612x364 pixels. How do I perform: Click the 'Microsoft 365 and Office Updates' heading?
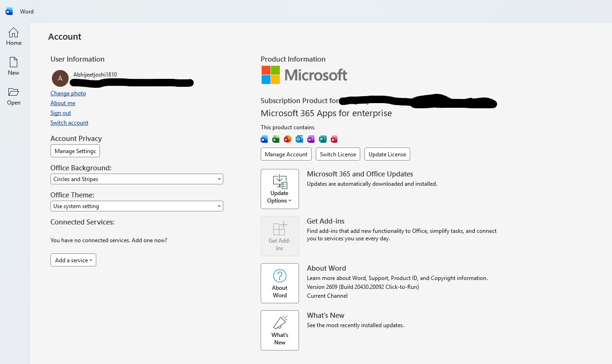coord(360,174)
